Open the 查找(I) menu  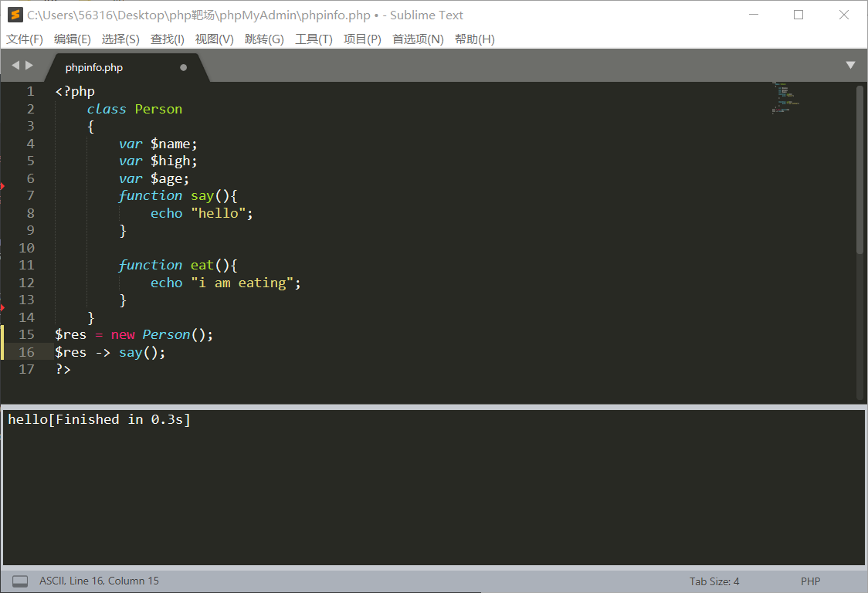[167, 39]
